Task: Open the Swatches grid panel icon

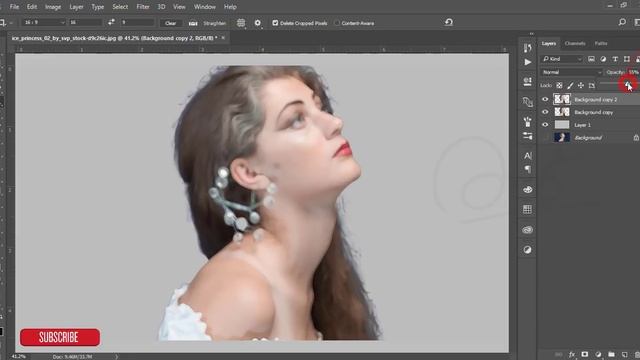Action: [527, 209]
